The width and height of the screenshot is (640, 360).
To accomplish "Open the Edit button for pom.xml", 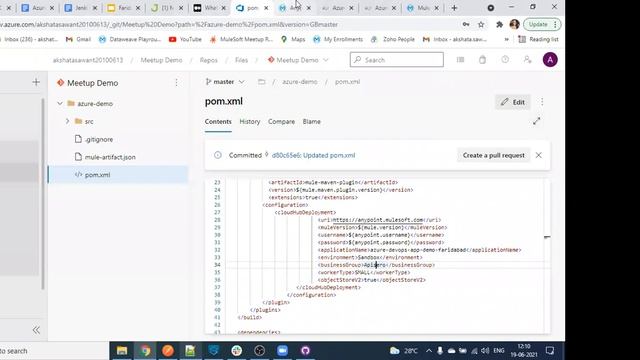I will click(513, 102).
